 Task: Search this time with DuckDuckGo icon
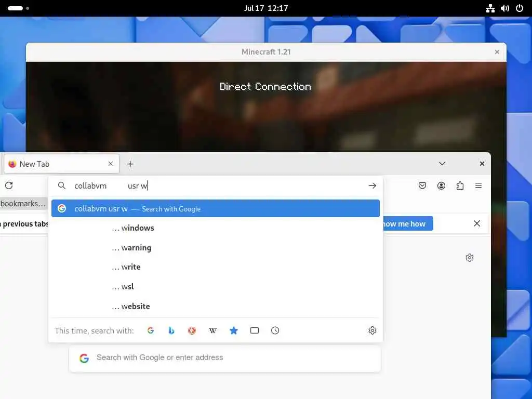pos(192,330)
